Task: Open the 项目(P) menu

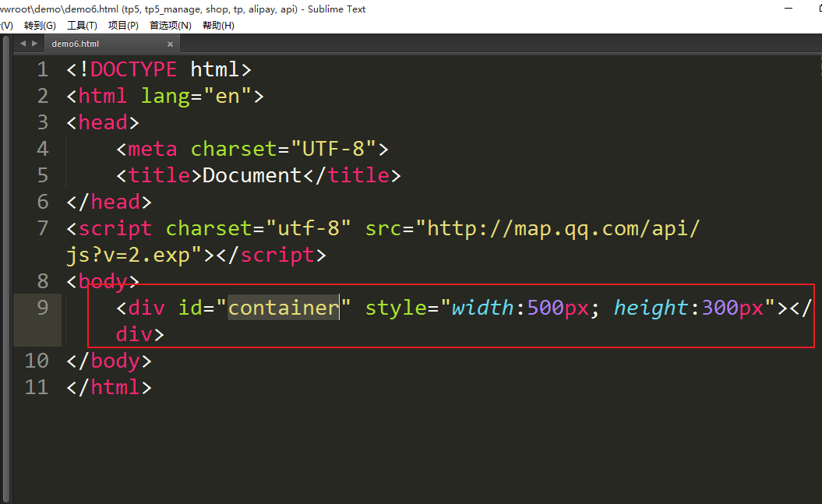Action: [123, 25]
